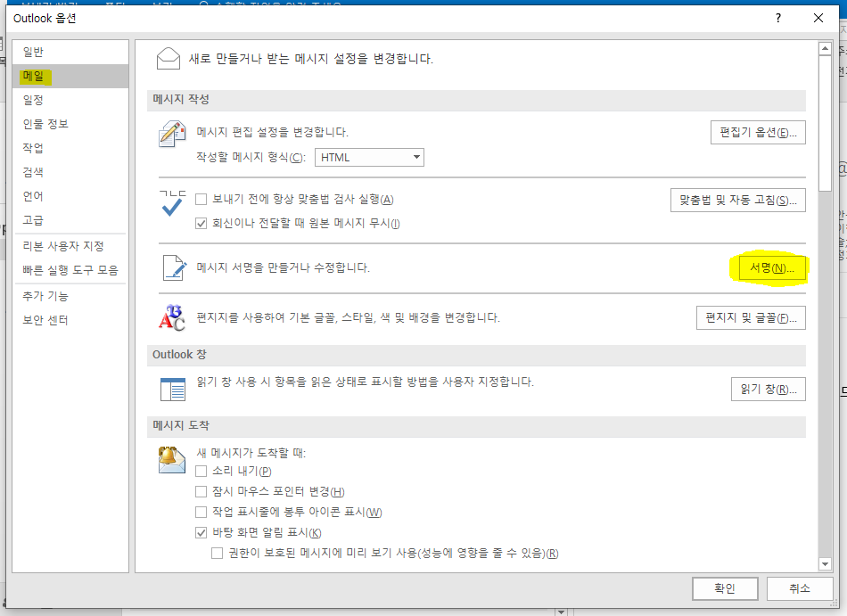Go to 고급 options category
This screenshot has width=847, height=616.
(70, 219)
